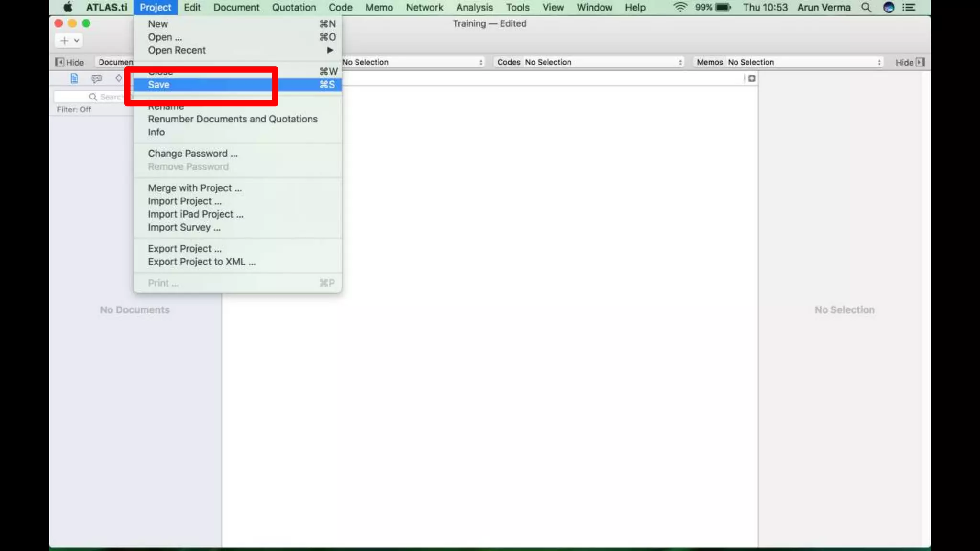The width and height of the screenshot is (980, 551).
Task: Click the Documents page icon in sidebar
Action: [74, 78]
